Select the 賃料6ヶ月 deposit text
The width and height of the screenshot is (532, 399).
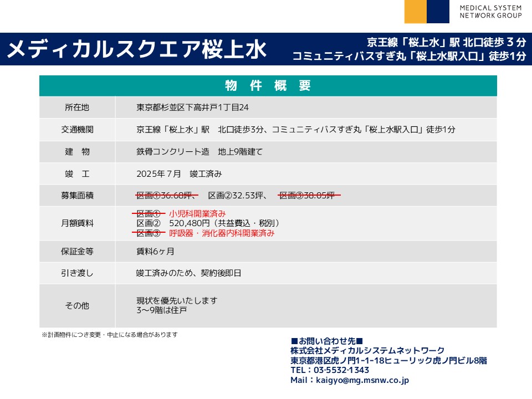(x=156, y=251)
